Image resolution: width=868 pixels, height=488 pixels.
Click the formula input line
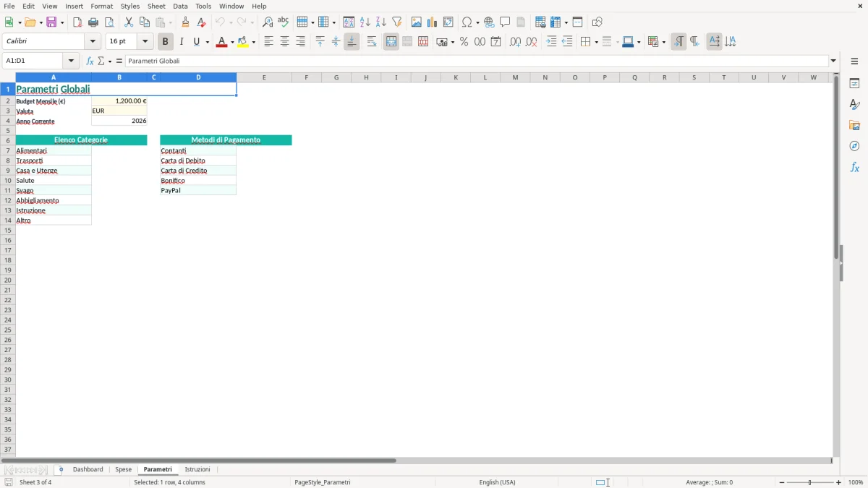(x=477, y=61)
